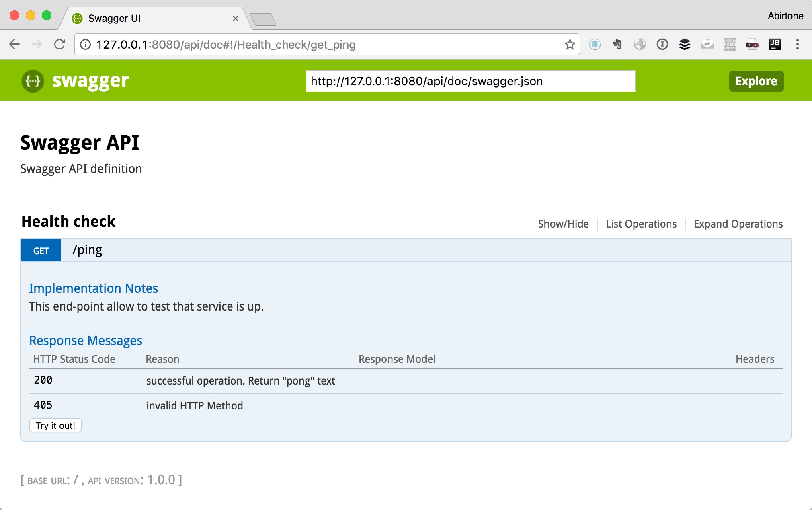
Task: Click the Try it out! button
Action: click(x=55, y=426)
